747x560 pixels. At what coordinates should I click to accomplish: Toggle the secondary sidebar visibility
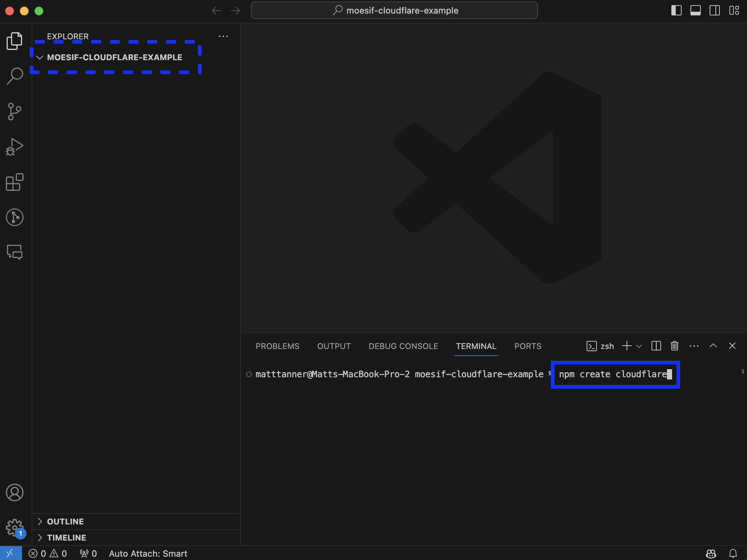coord(715,10)
